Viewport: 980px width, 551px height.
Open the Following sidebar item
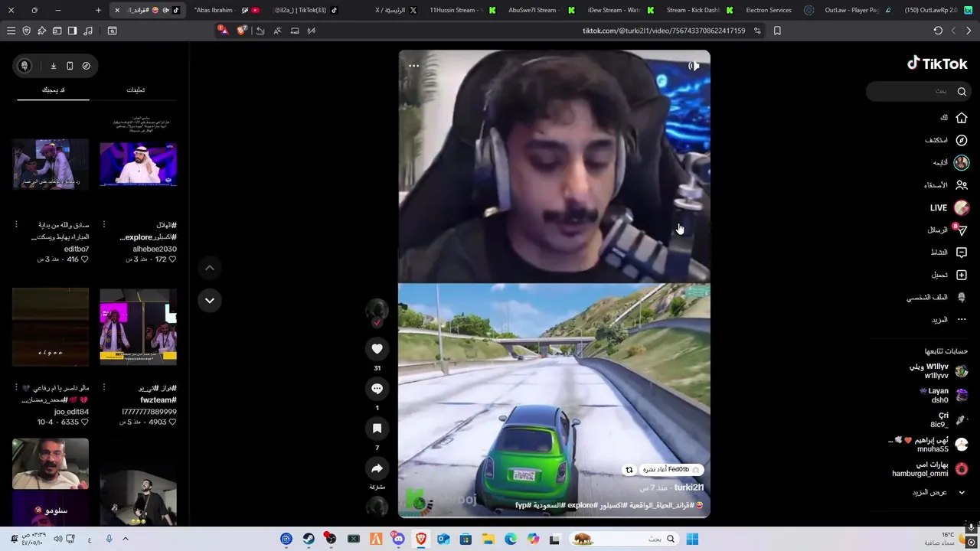[x=951, y=162]
